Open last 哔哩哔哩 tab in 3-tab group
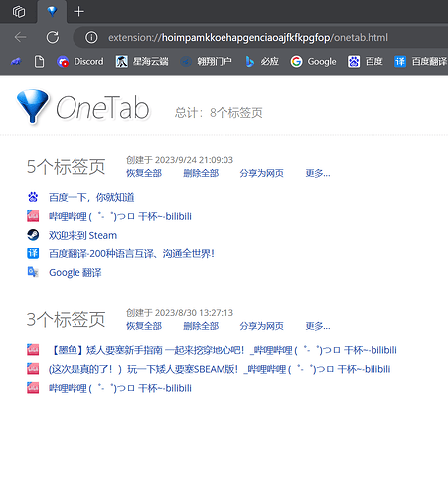 (x=120, y=388)
